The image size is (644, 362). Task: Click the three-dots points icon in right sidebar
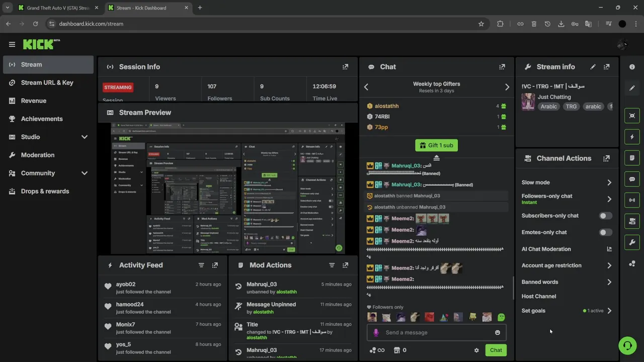tap(632, 263)
